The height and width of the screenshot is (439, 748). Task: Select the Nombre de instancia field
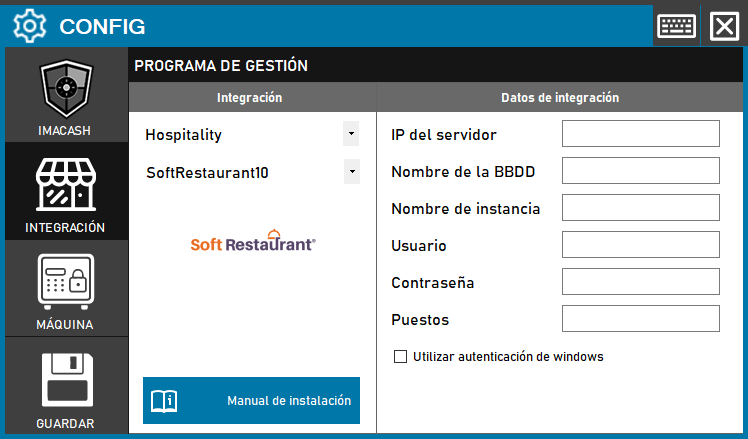pos(640,208)
